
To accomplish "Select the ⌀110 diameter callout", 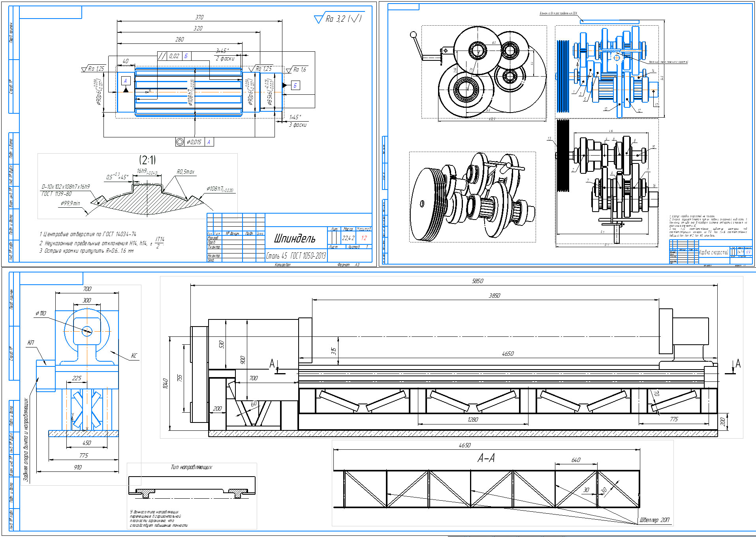I will [41, 313].
